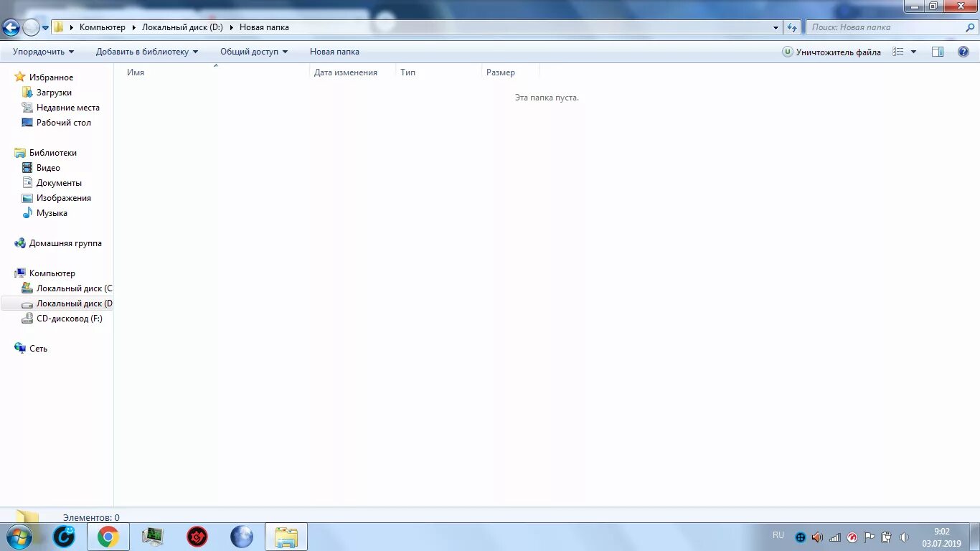This screenshot has width=980, height=551.
Task: Expand the arrow before Компьютер in the address bar
Action: [72, 27]
